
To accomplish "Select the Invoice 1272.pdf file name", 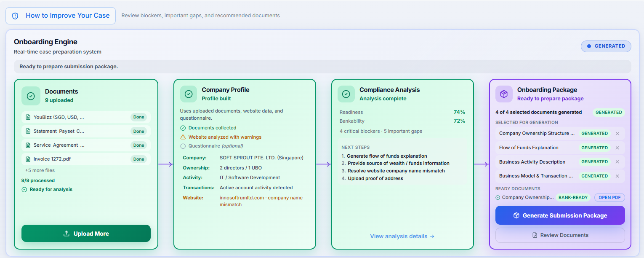I will pos(53,159).
